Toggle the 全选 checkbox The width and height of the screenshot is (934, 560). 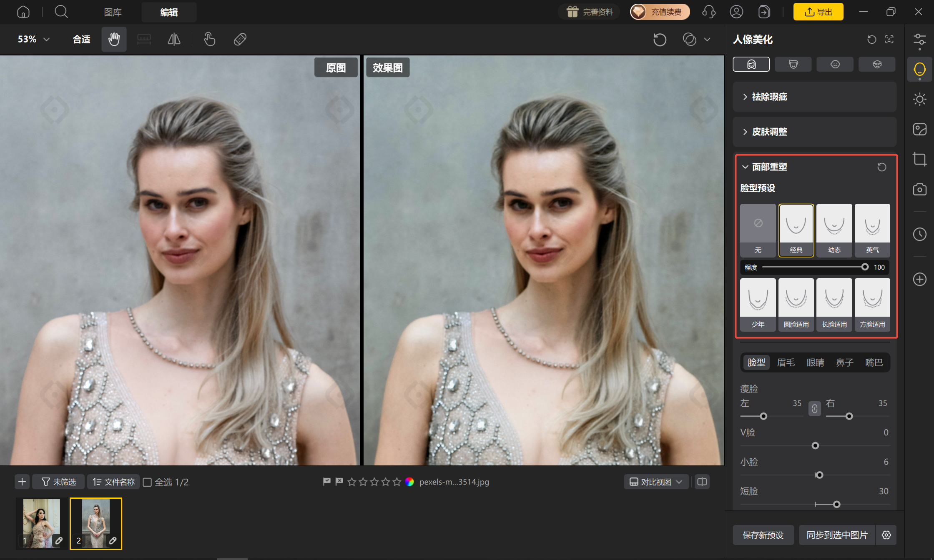tap(147, 482)
